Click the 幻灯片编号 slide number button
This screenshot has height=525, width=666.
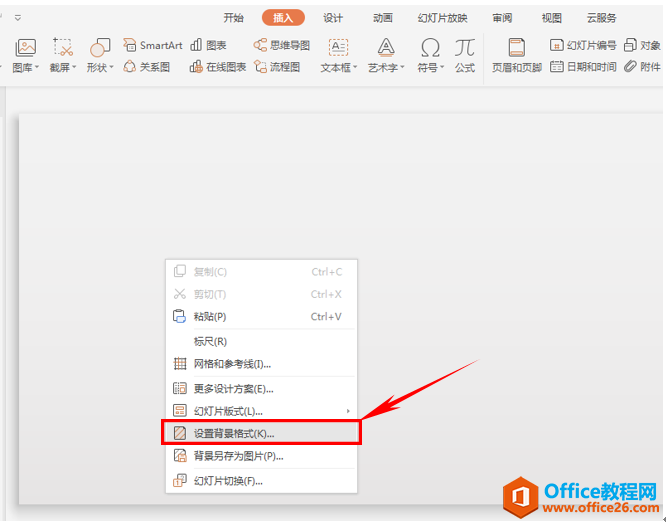pyautogui.click(x=583, y=46)
